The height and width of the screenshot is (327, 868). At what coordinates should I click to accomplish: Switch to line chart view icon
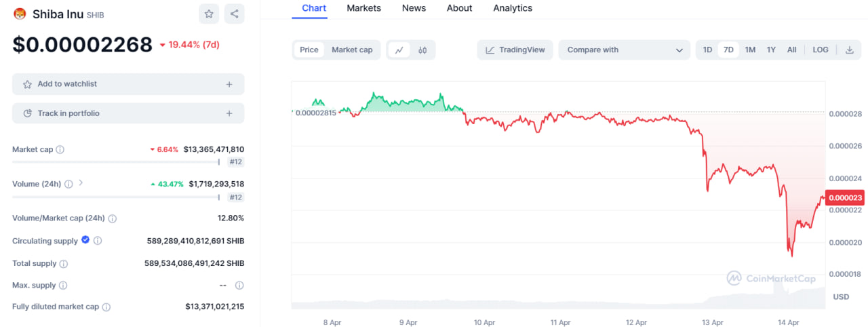point(399,50)
